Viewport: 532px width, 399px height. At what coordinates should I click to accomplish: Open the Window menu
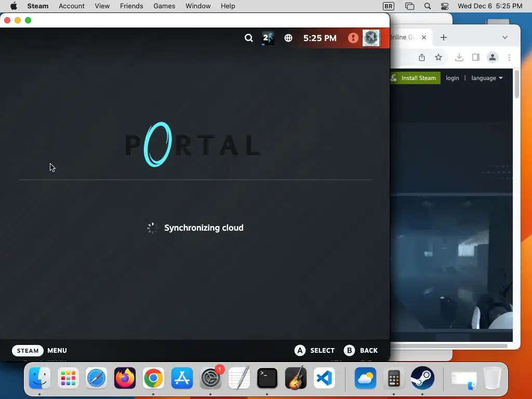[x=198, y=6]
